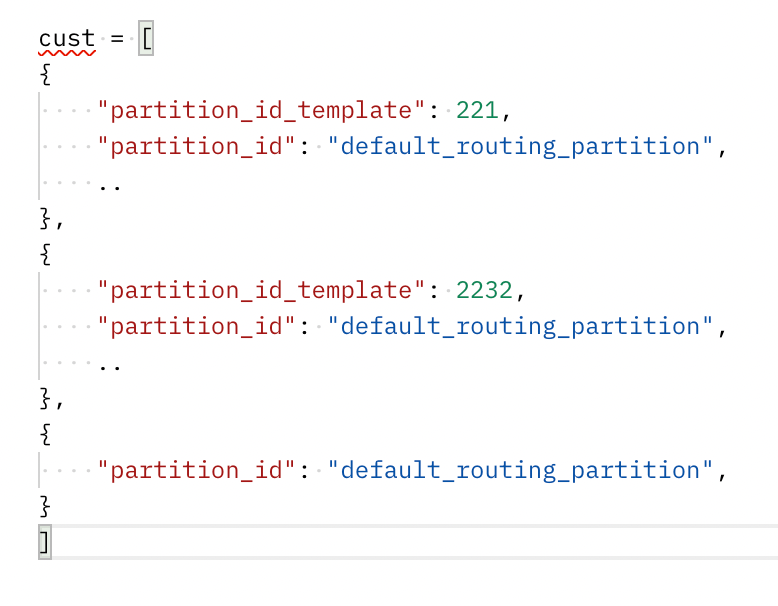Click the highlighted closing square bracket
Image resolution: width=778 pixels, height=606 pixels.
(x=44, y=543)
